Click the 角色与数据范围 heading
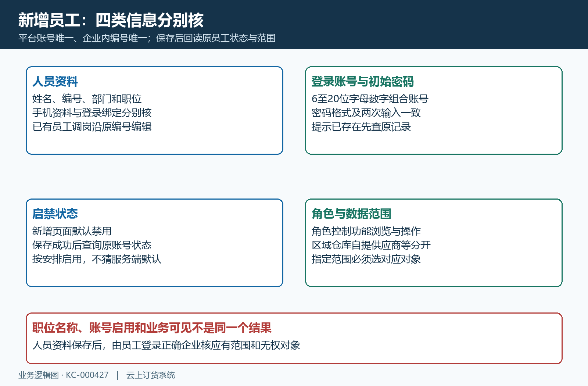This screenshot has width=588, height=386. click(x=351, y=214)
